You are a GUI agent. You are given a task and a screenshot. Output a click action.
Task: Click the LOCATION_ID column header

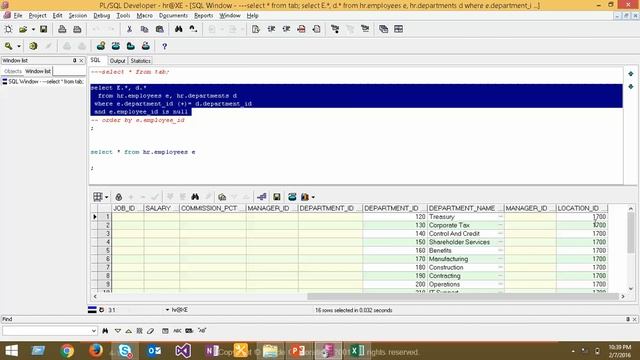582,208
